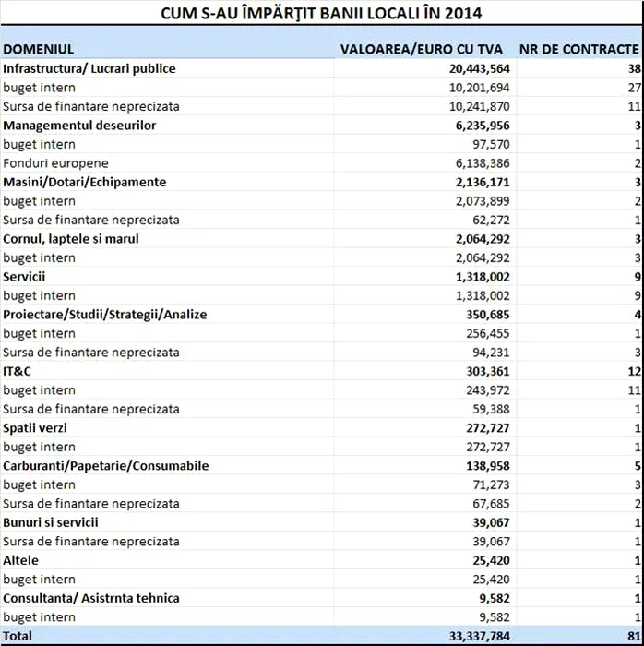Select the IT&C category cell
The width and height of the screenshot is (644, 646).
[x=19, y=371]
